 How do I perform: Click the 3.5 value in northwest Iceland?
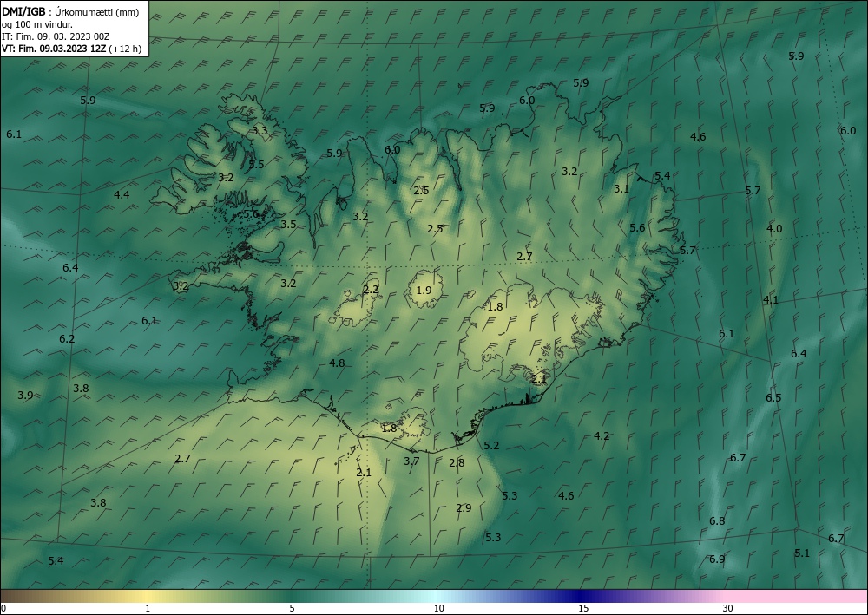[x=288, y=225]
